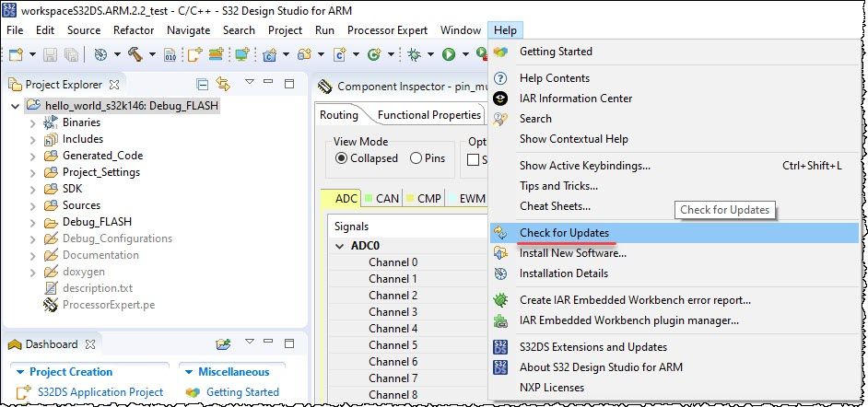
Task: Click the new C source file icon
Action: 340,54
